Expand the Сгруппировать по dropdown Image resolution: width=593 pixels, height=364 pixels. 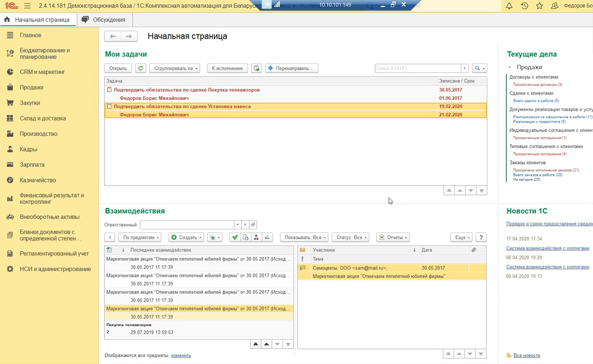coord(174,68)
